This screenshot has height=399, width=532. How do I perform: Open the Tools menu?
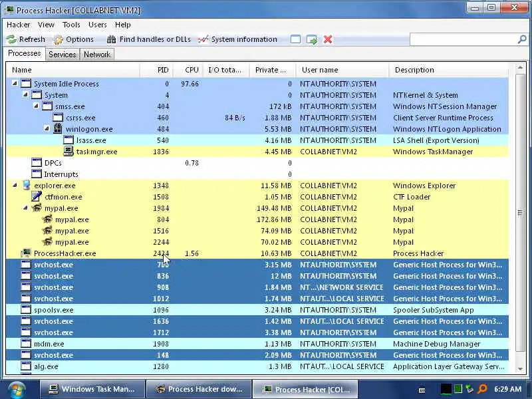pyautogui.click(x=71, y=25)
